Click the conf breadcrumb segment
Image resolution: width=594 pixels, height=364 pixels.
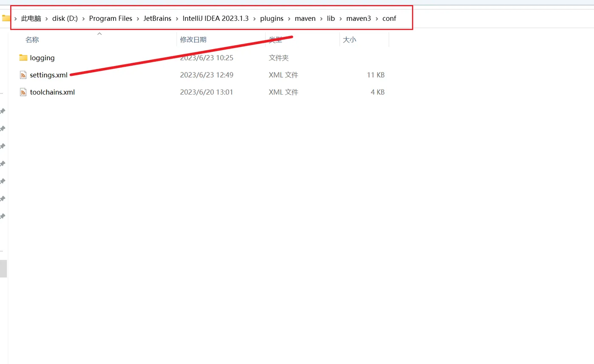coord(389,19)
